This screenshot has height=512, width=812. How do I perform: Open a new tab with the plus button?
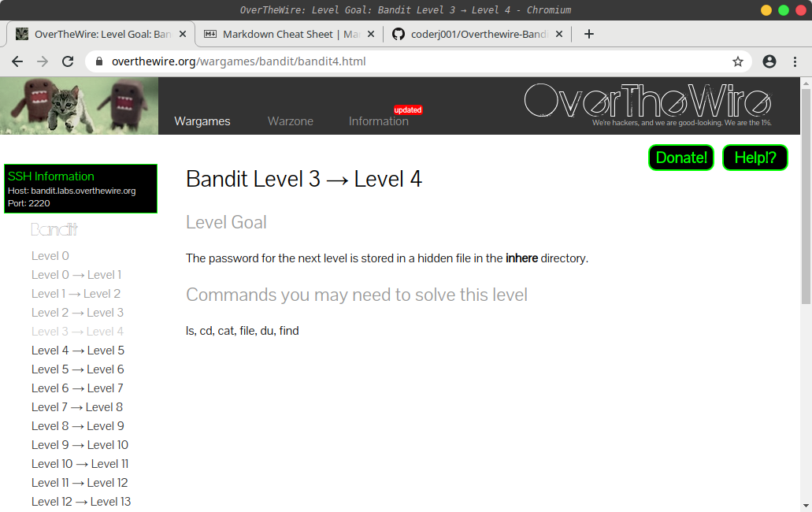click(589, 34)
